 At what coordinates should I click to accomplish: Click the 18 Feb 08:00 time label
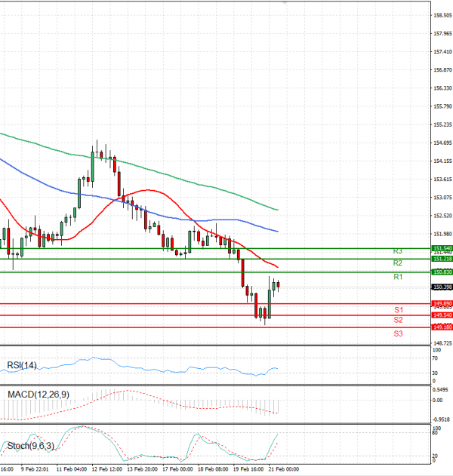(213, 469)
